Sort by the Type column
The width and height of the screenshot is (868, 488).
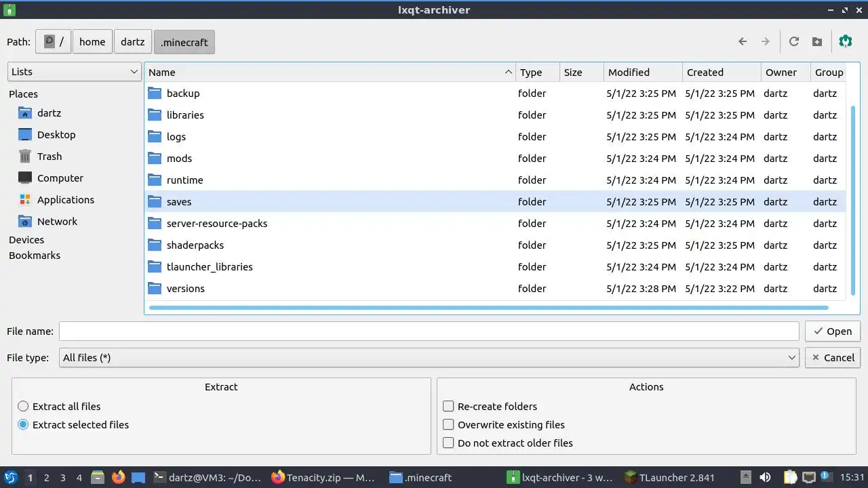(538, 73)
